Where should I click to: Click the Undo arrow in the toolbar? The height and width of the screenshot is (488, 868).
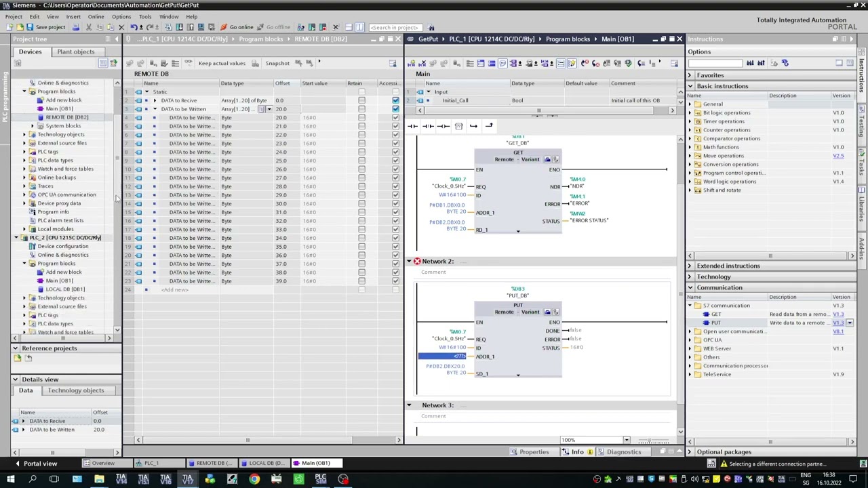(134, 27)
